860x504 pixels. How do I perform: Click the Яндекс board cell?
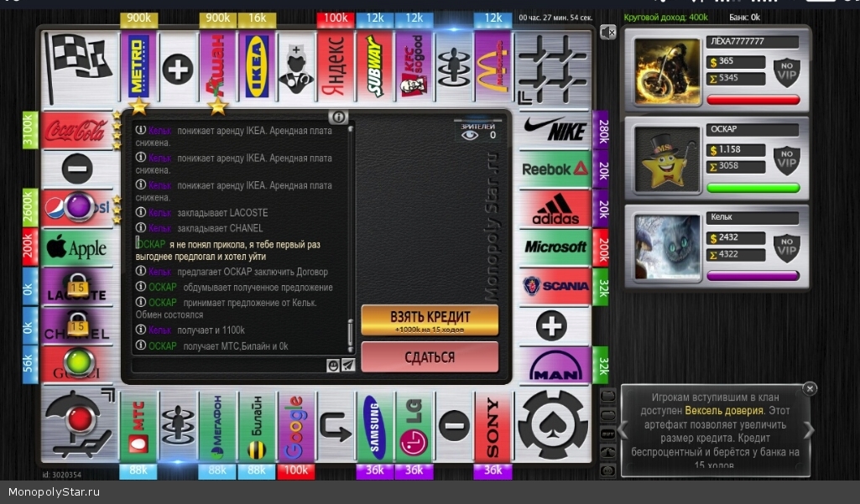pyautogui.click(x=335, y=66)
